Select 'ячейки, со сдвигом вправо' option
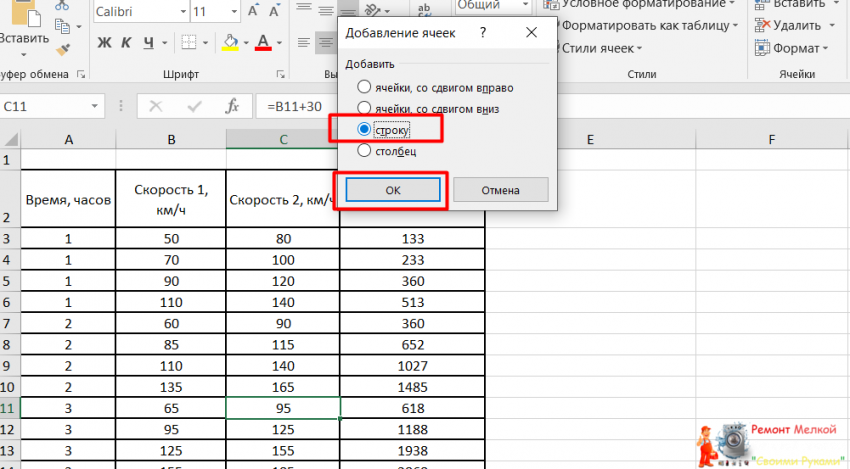The width and height of the screenshot is (850, 469). [366, 87]
